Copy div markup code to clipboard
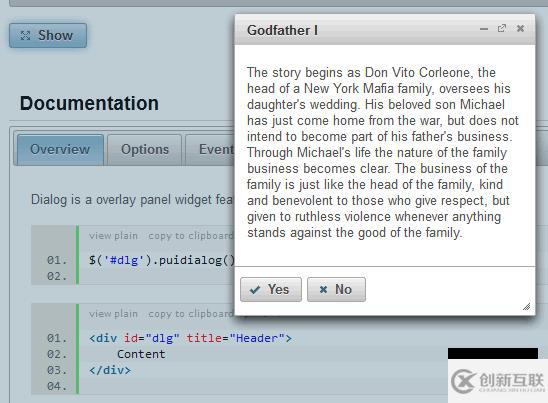 (191, 314)
